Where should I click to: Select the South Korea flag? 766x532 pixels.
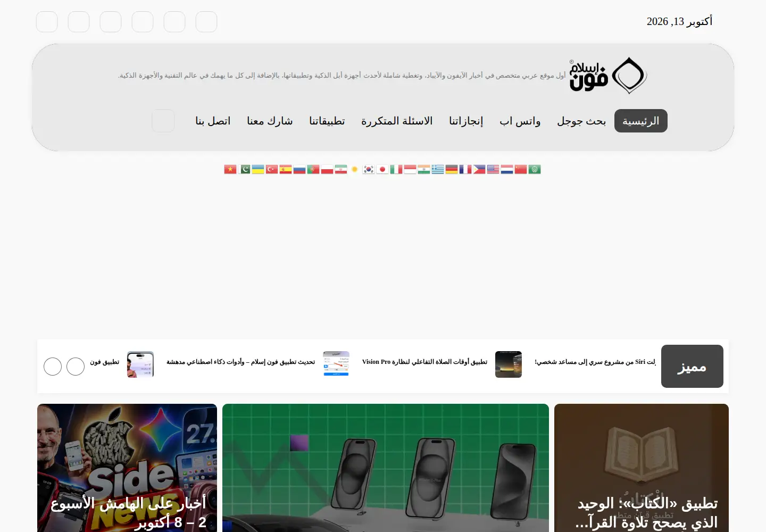tap(369, 169)
